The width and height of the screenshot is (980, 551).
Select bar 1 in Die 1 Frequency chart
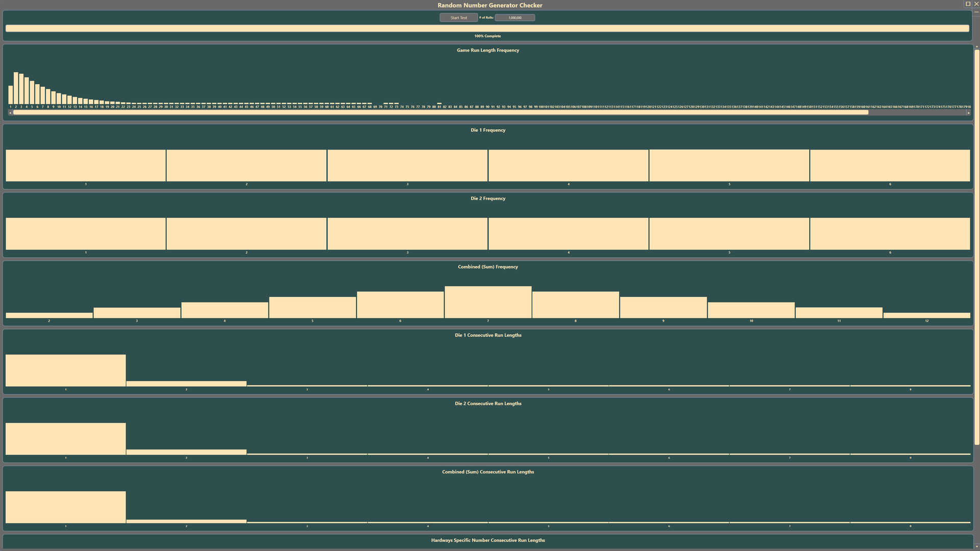(85, 166)
